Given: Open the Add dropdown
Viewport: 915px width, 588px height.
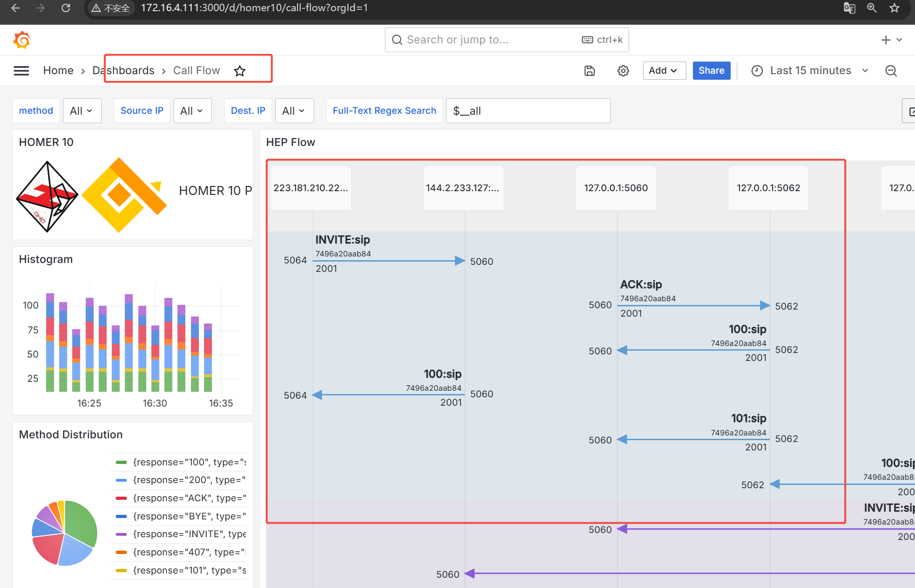Looking at the screenshot, I should (664, 71).
